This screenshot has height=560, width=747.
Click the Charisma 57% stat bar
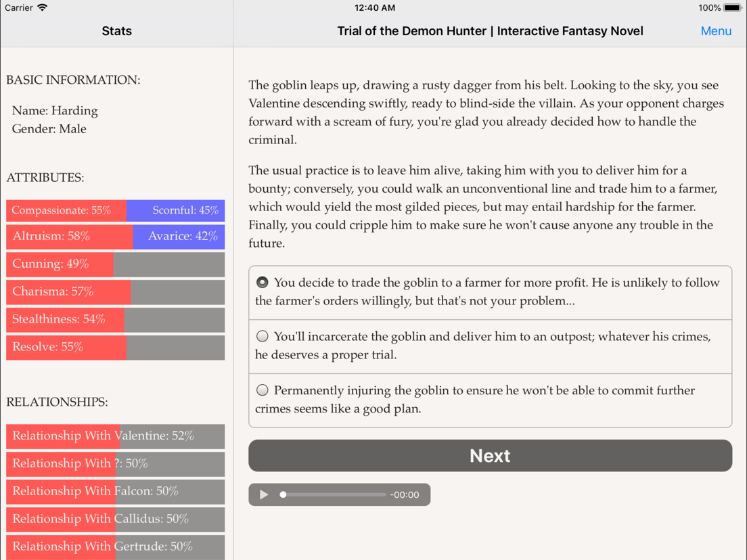point(115,292)
